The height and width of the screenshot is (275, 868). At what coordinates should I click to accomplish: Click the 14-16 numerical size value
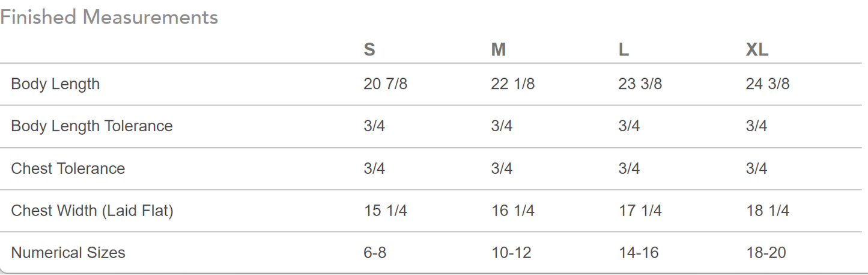[x=639, y=253]
